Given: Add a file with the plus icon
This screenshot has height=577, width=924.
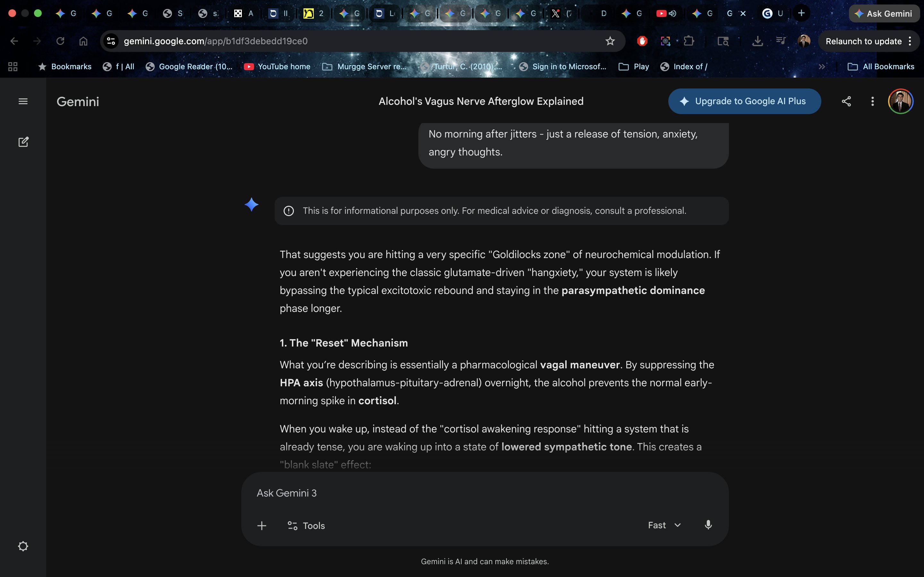Looking at the screenshot, I should point(261,525).
